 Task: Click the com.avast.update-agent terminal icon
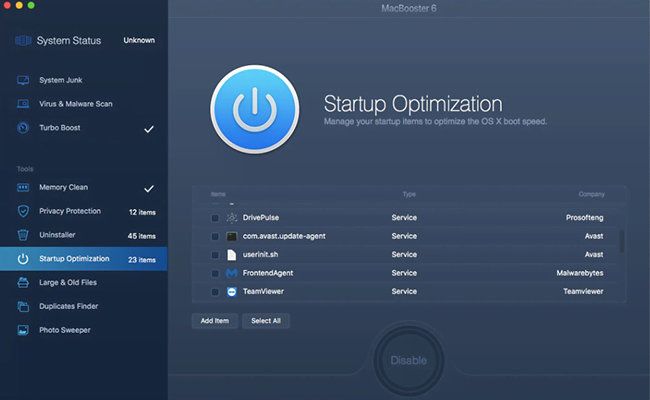pyautogui.click(x=232, y=236)
